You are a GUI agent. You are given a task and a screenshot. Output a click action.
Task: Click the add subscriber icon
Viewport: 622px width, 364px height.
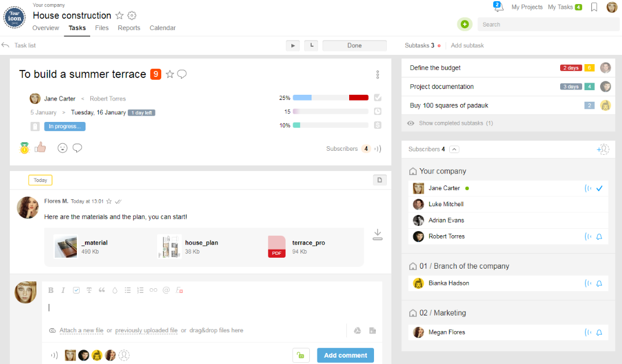[x=602, y=149]
